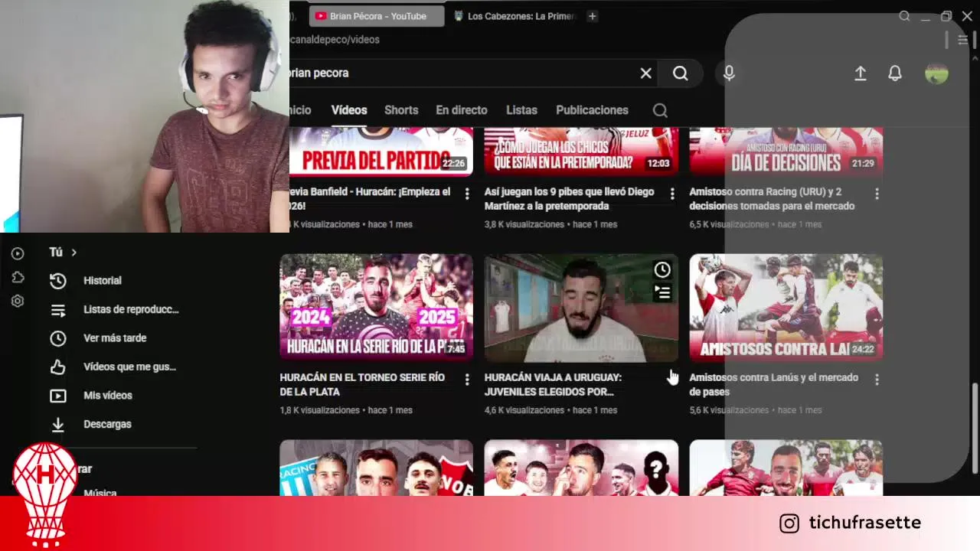Click the browser sidebar play circle icon
This screenshot has height=551, width=980.
pos(18,253)
